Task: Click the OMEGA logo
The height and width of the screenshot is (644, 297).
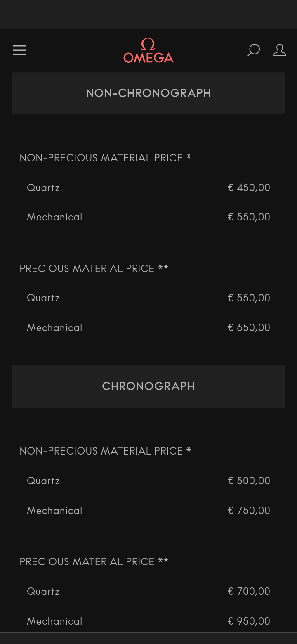Action: pos(148,51)
